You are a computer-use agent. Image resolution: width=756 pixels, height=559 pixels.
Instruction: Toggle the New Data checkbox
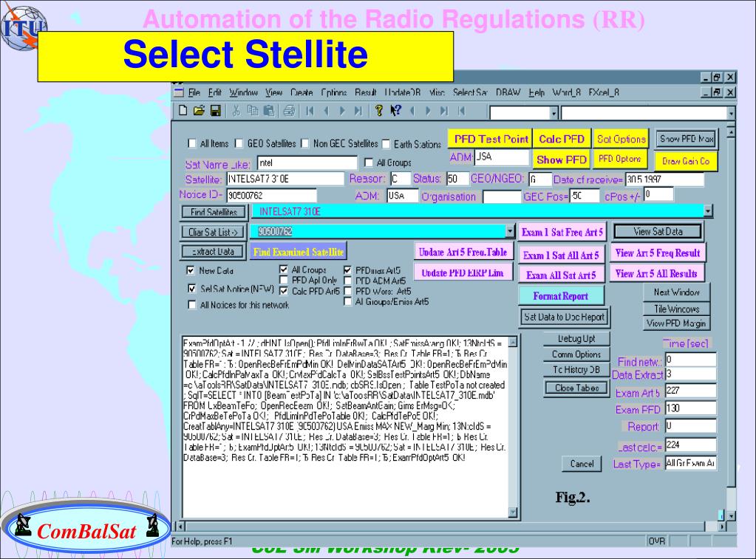[x=191, y=270]
